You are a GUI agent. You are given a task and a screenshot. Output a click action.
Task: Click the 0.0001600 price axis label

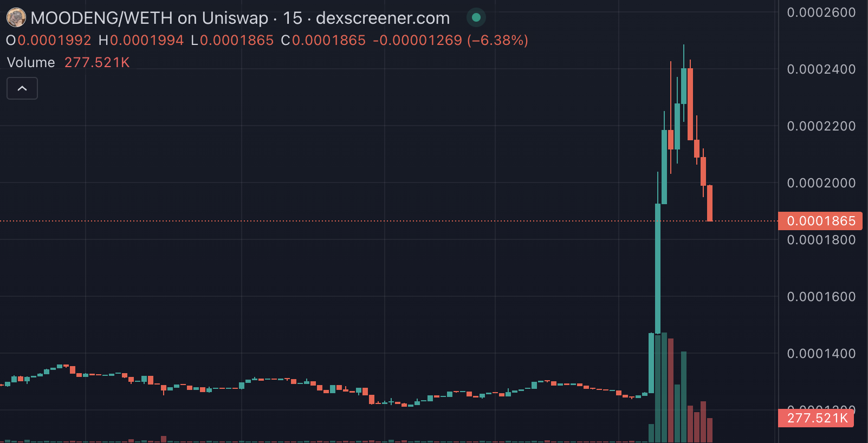click(x=821, y=297)
